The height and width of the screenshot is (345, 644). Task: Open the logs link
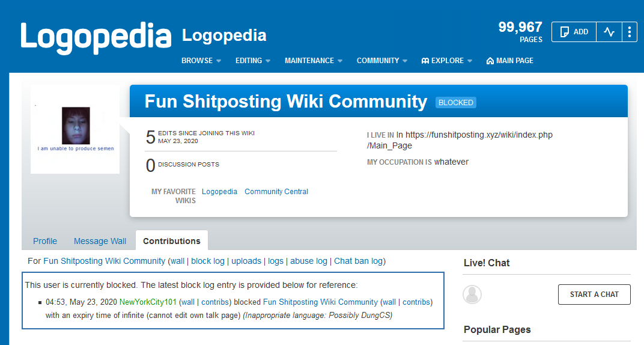coord(276,261)
